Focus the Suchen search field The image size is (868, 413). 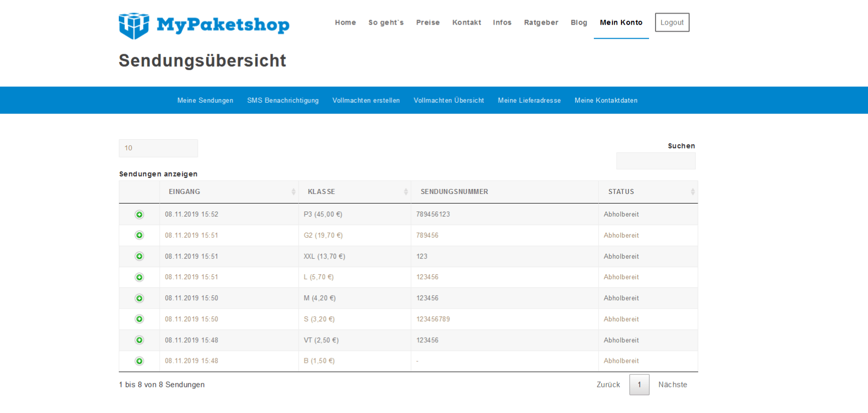(656, 161)
